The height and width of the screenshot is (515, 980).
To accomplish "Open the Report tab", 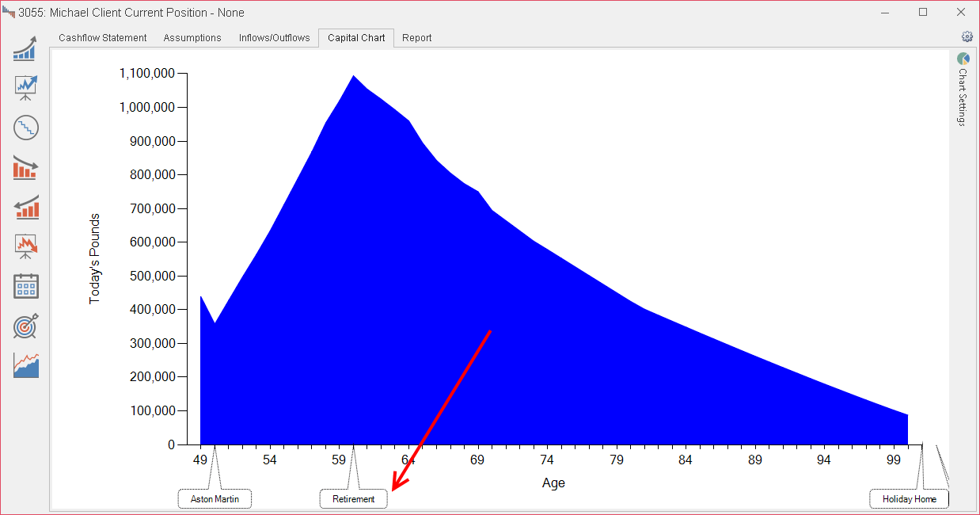I will 417,38.
